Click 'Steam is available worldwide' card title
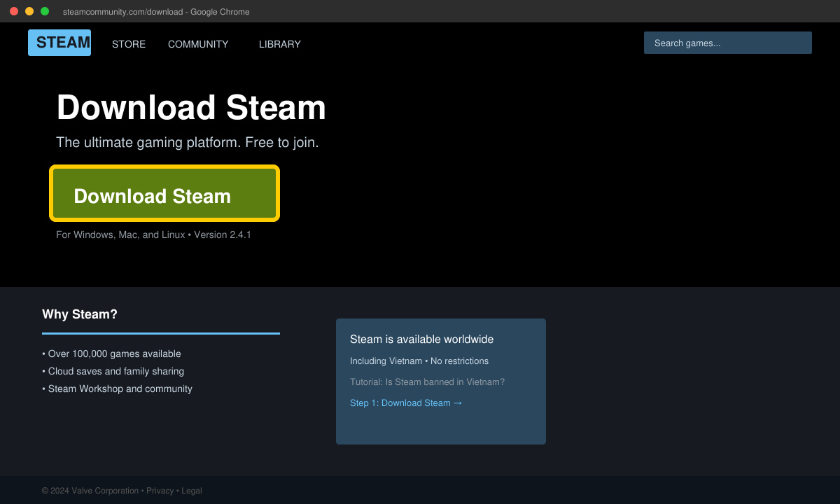The image size is (840, 504). pyautogui.click(x=421, y=339)
